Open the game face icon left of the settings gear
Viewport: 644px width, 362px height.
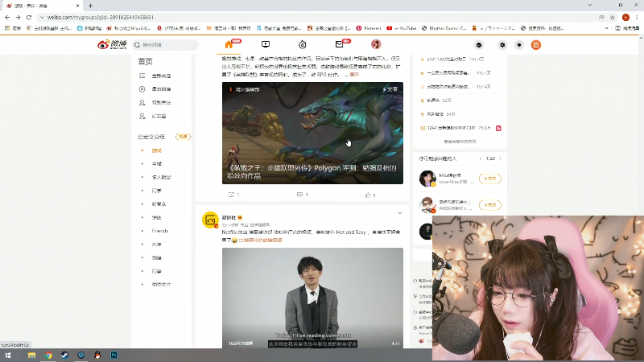coord(479,45)
